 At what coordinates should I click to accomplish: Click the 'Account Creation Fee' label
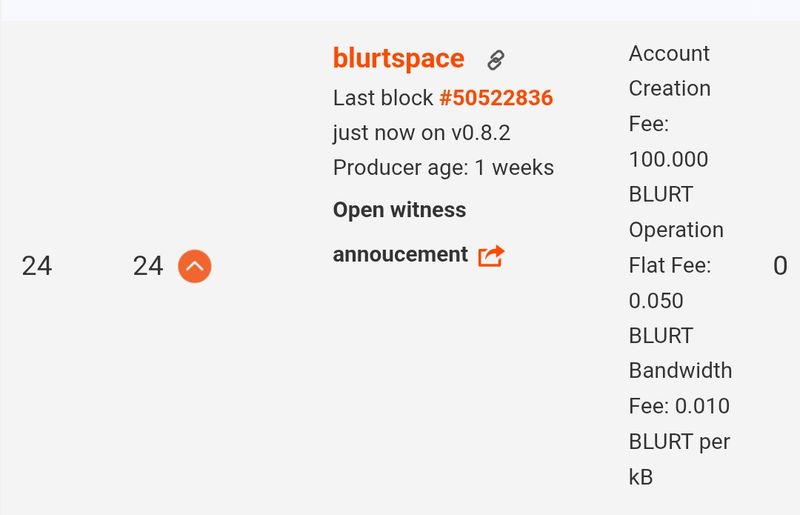click(x=669, y=88)
